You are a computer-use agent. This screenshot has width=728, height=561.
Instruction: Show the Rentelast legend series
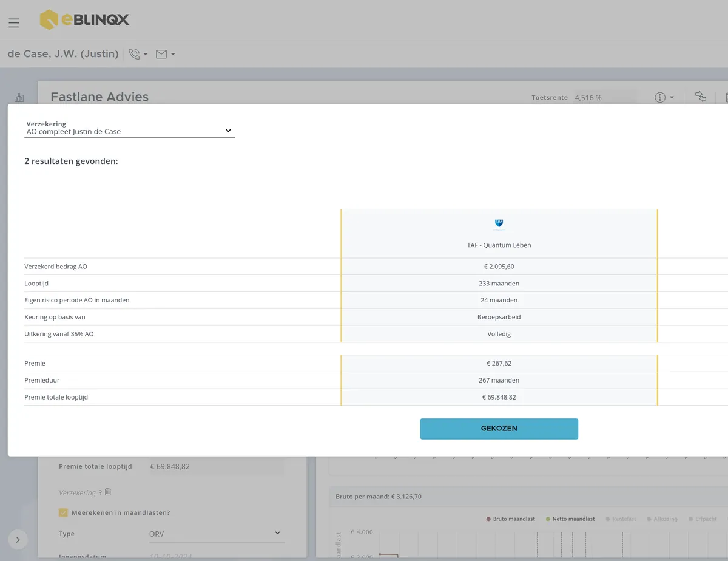point(621,519)
